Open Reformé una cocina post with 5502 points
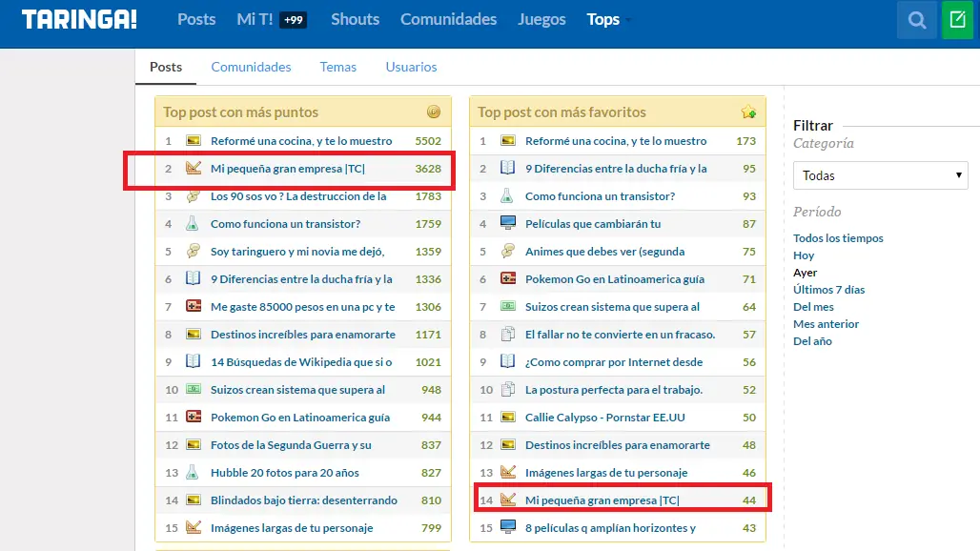980x551 pixels. pos(301,140)
